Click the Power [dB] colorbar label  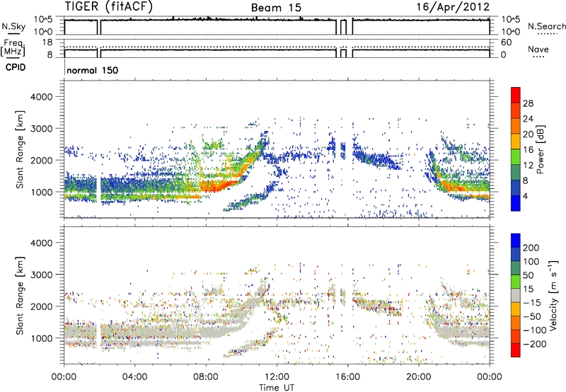(541, 149)
